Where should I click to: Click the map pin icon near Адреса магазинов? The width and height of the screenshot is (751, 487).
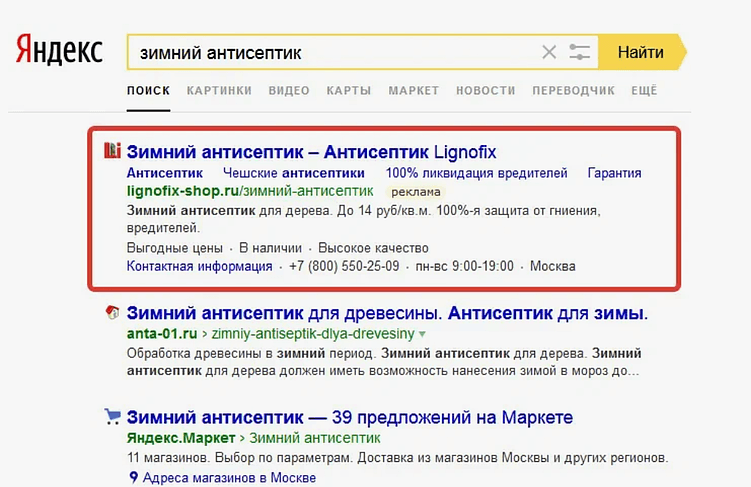coord(134,477)
